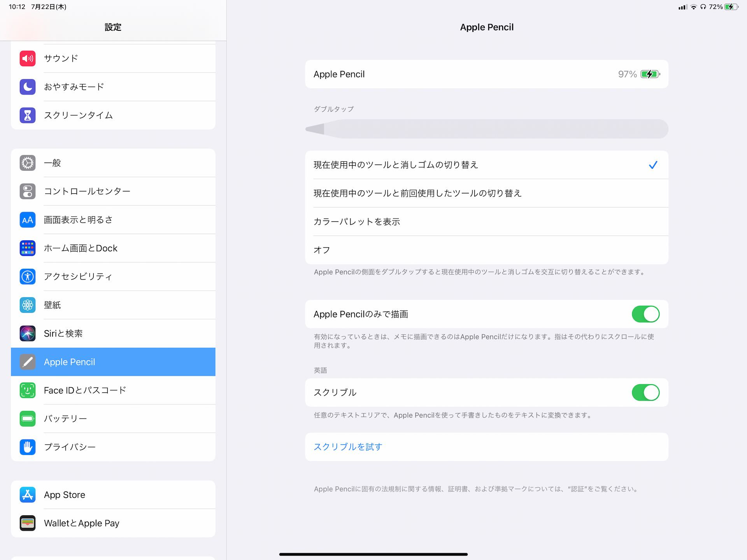Image resolution: width=747 pixels, height=560 pixels.
Task: Select 現在使用中のツールと前回使用したツールの切り替え option
Action: 487,193
